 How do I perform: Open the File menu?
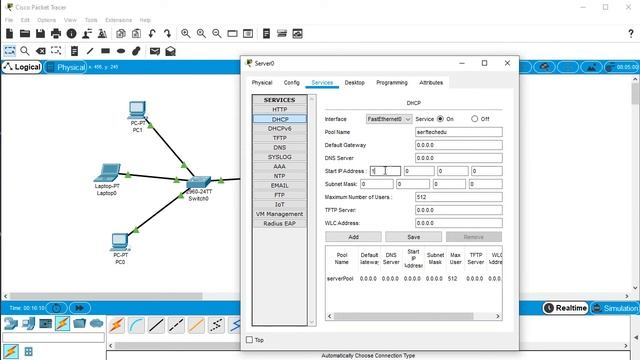pyautogui.click(x=9, y=20)
